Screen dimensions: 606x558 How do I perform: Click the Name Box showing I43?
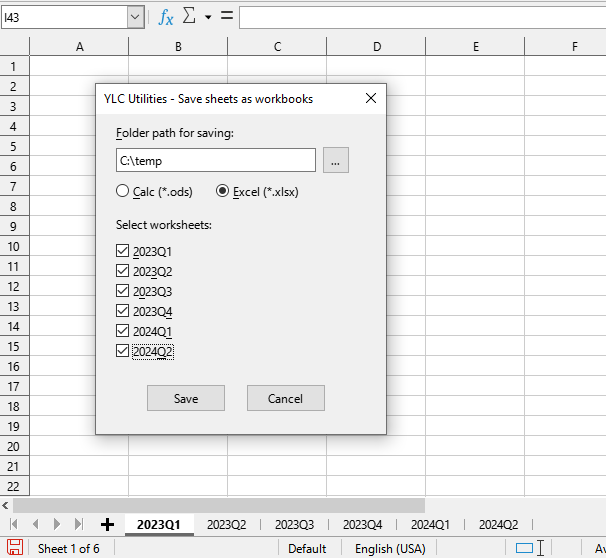point(65,17)
